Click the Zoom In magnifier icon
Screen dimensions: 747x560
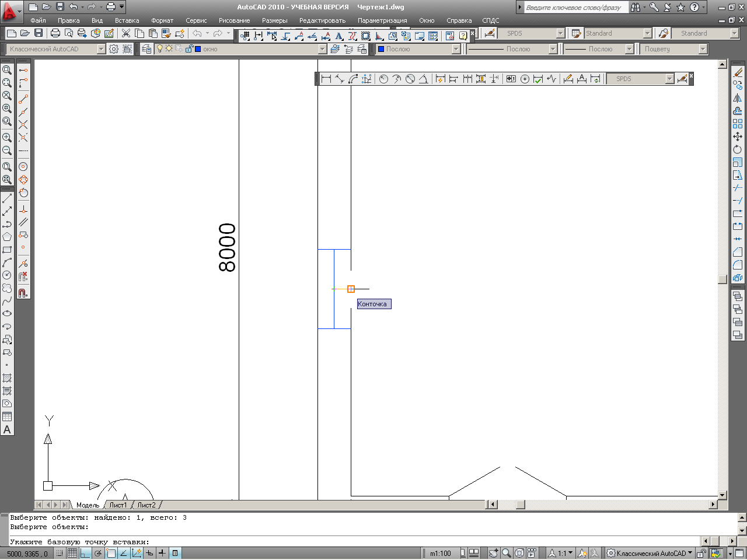(x=7, y=138)
